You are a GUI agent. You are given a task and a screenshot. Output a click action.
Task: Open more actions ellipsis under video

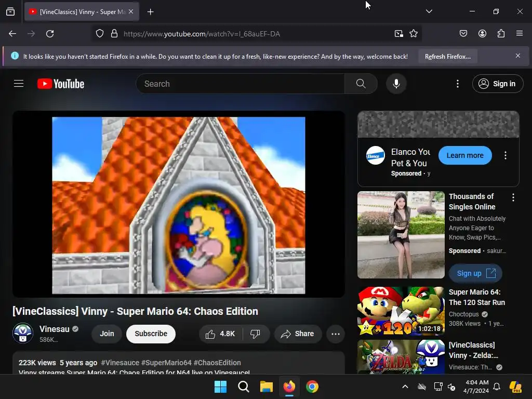tap(336, 334)
